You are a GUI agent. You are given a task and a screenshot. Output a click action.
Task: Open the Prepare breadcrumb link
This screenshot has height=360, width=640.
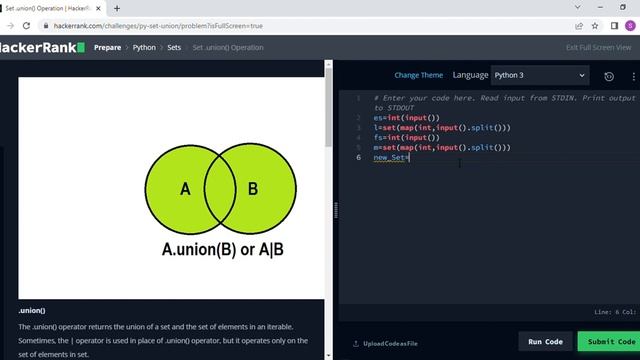point(107,47)
